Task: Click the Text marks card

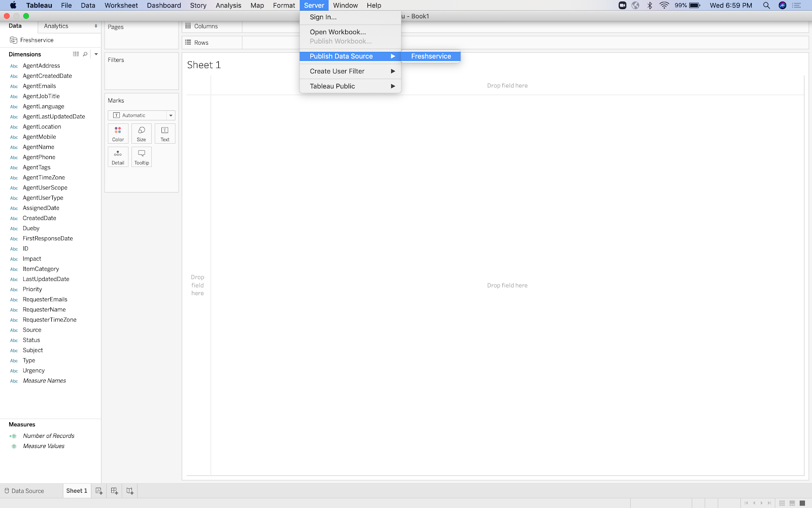Action: click(165, 134)
